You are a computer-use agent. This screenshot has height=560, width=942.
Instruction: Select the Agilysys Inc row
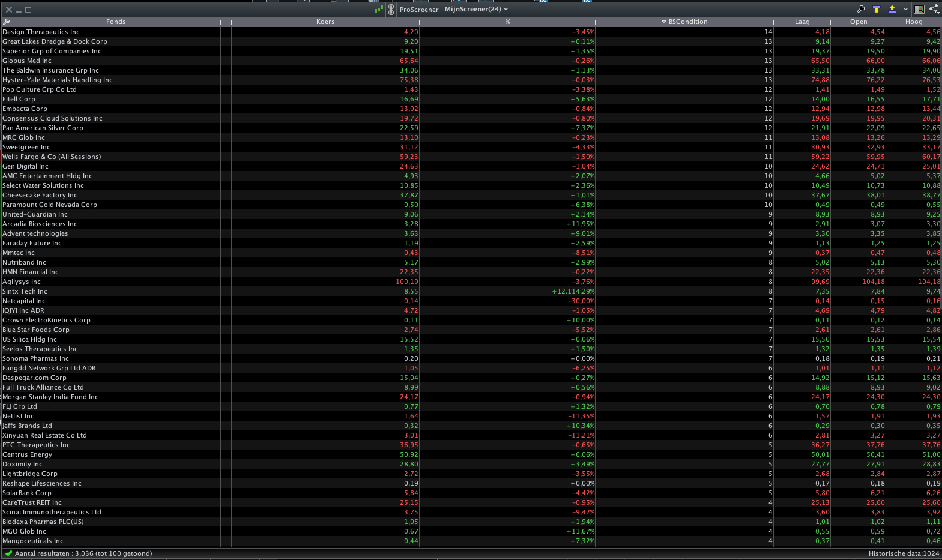pos(471,282)
